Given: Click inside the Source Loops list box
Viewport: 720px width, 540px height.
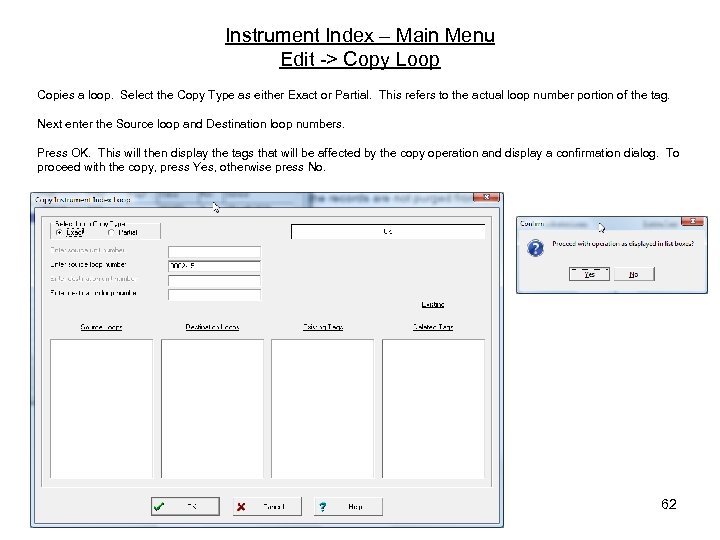Looking at the screenshot, I should (x=101, y=409).
